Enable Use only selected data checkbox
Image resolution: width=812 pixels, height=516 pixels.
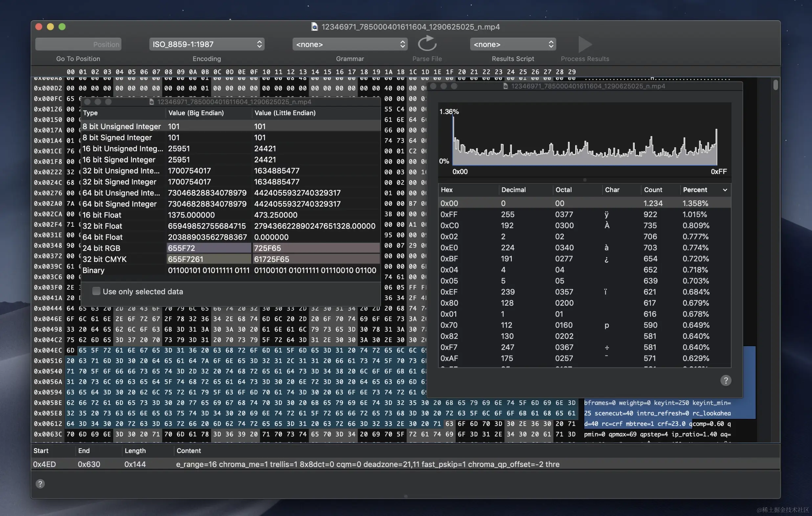(x=97, y=291)
